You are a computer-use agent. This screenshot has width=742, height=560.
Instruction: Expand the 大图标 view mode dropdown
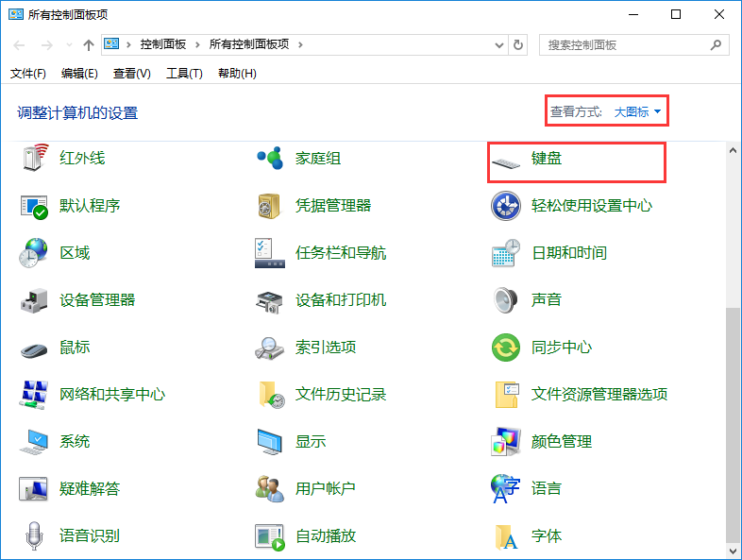(638, 112)
